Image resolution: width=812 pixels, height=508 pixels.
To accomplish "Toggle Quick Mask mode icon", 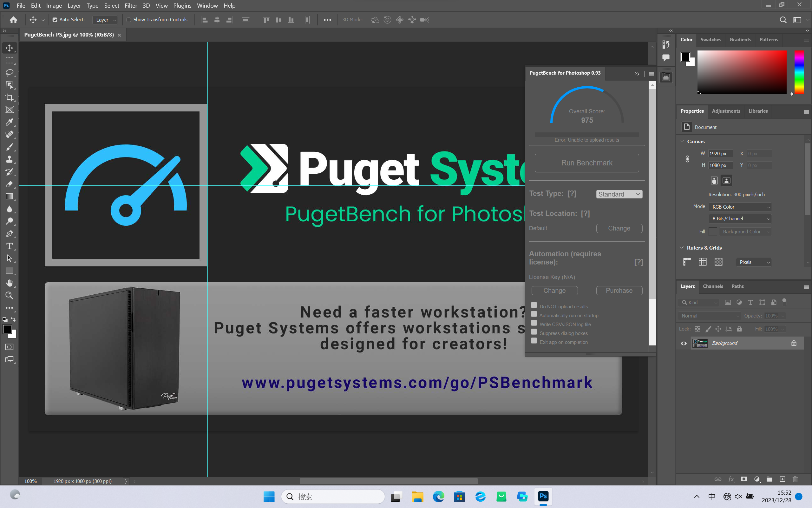I will pos(10,347).
